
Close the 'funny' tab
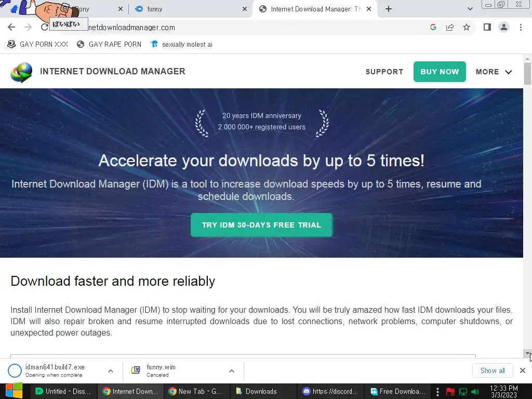[245, 9]
